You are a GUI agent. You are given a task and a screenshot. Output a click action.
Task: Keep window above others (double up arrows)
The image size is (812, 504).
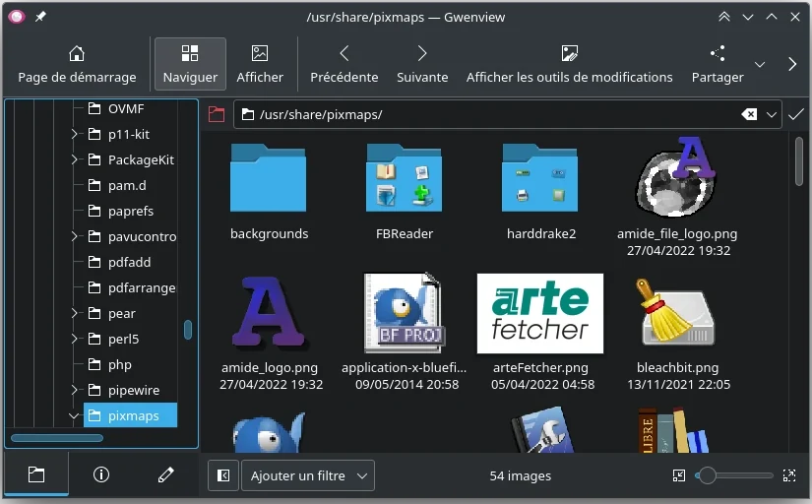click(724, 17)
